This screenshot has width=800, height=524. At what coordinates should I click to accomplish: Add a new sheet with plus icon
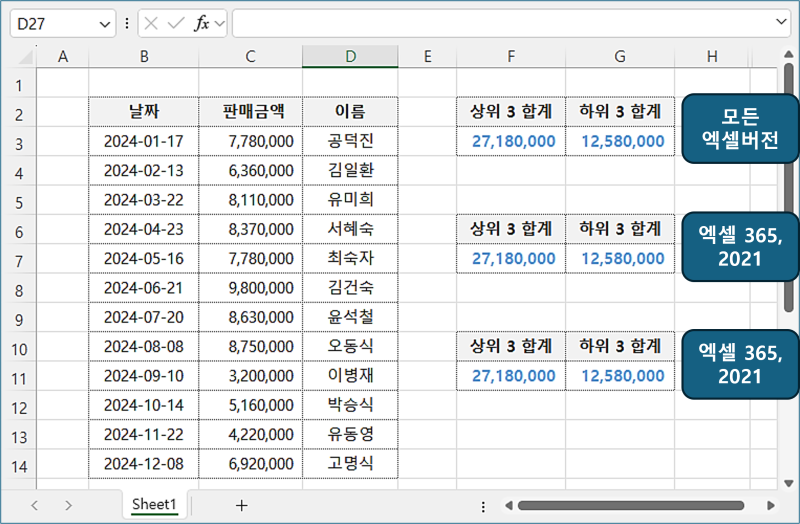click(241, 505)
